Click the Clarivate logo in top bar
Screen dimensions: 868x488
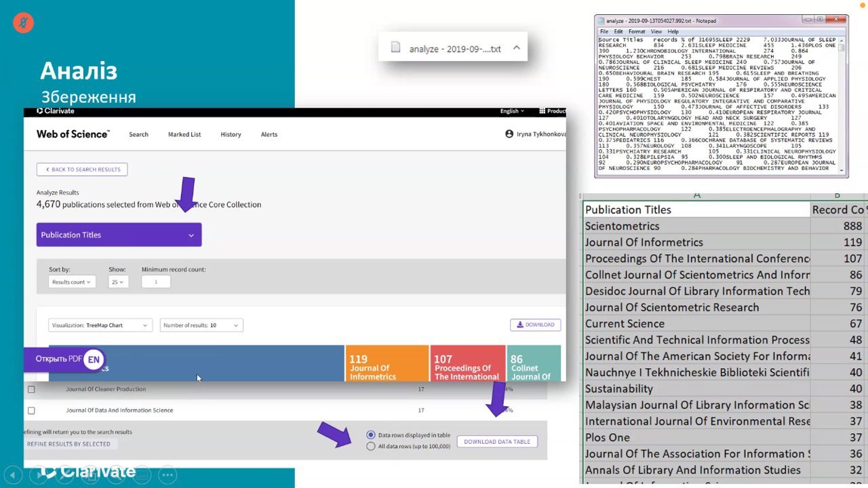click(56, 111)
